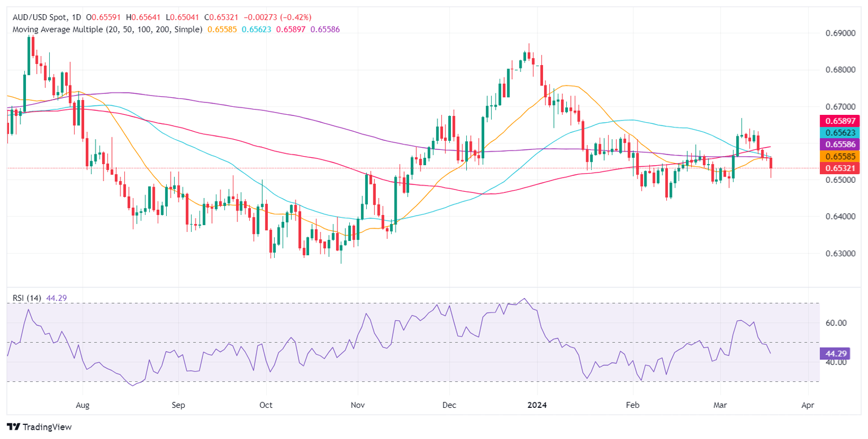Click the Nov label on time axis

click(357, 405)
